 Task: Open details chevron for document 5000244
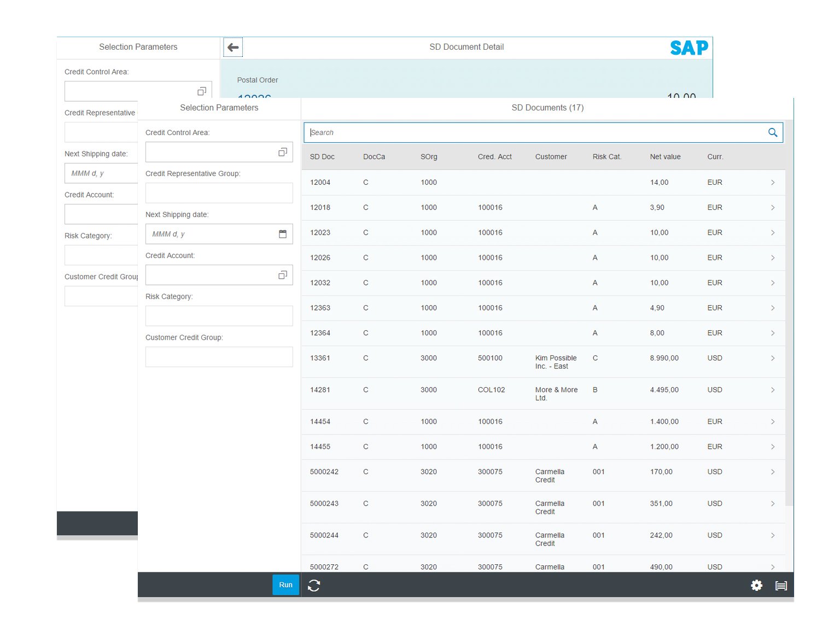[x=773, y=536]
